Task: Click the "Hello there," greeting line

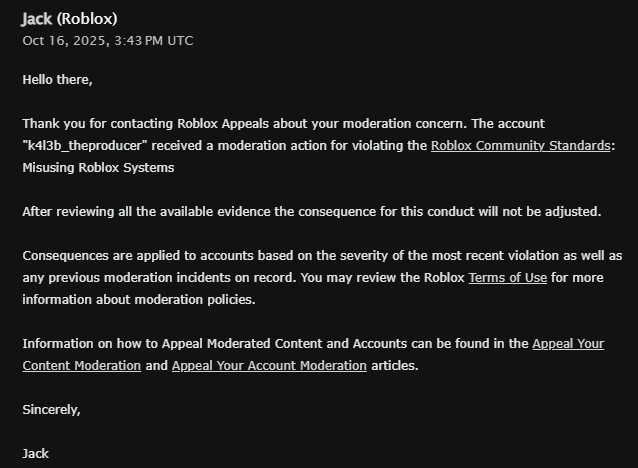Action: 57,80
